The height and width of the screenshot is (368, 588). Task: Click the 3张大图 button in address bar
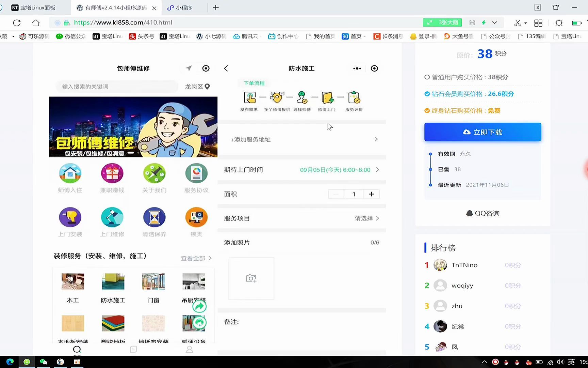(442, 22)
